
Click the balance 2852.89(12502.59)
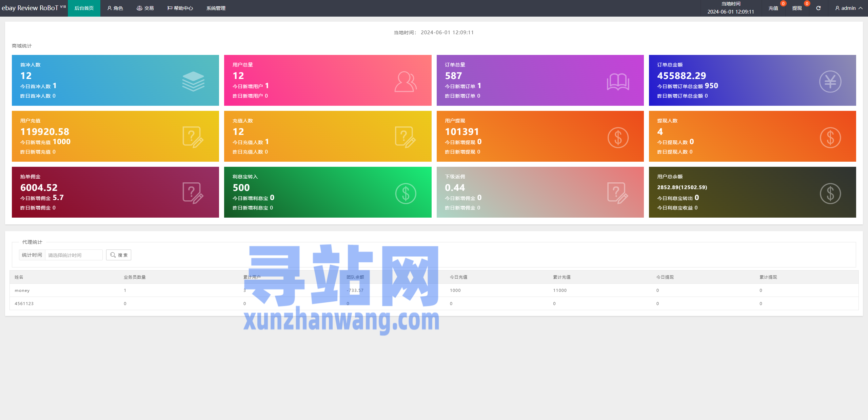[682, 187]
